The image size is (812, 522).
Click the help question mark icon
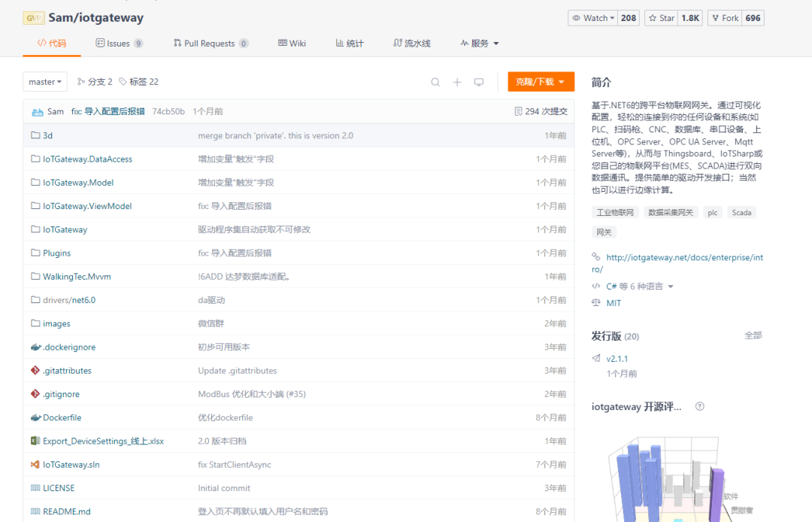click(x=699, y=407)
